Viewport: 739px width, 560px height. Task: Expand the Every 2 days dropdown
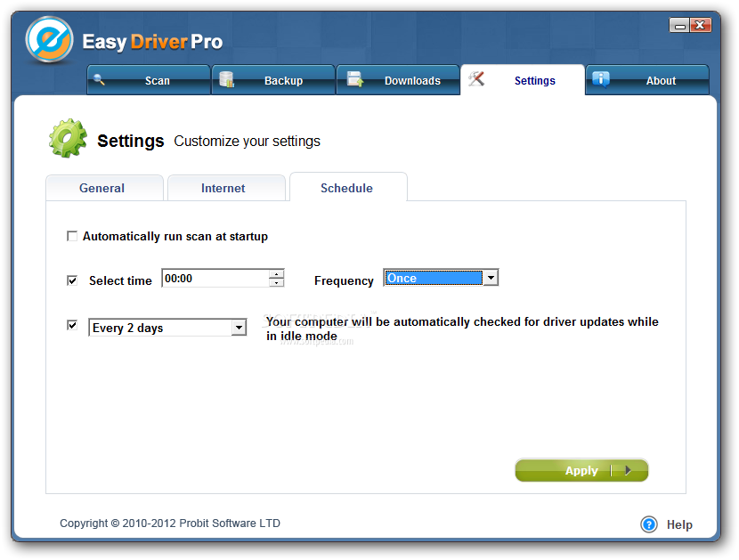click(239, 327)
